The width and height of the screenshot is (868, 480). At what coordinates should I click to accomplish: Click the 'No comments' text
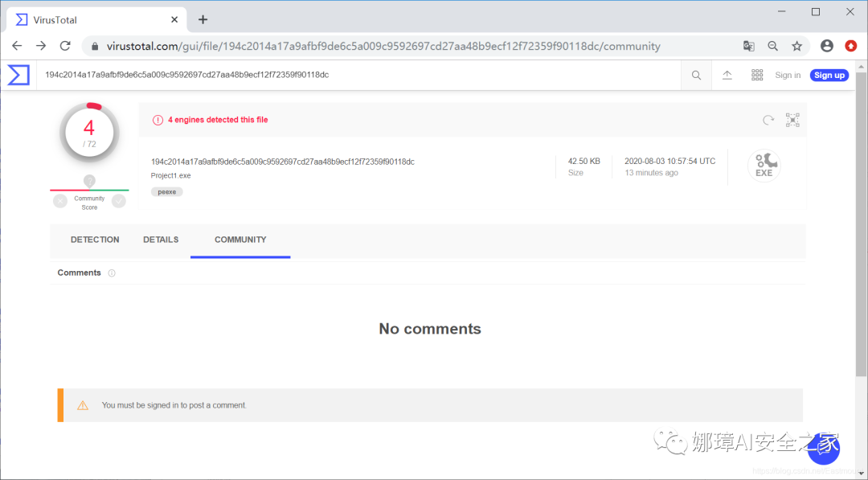coord(430,329)
